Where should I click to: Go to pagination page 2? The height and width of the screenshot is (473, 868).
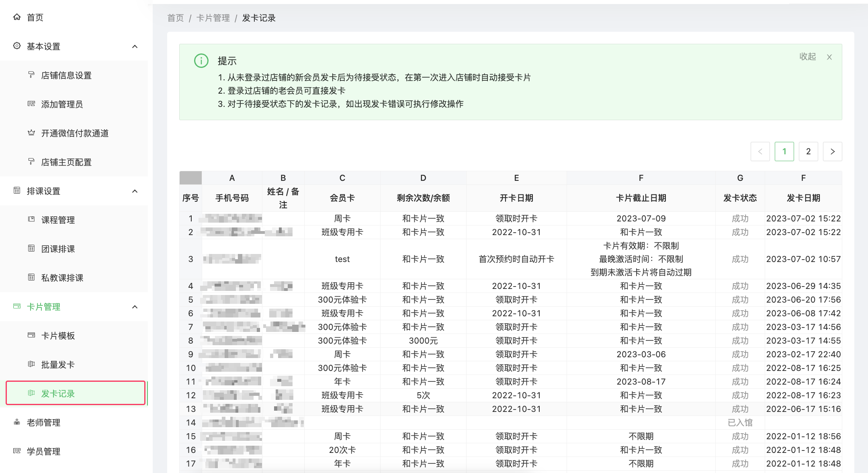[x=809, y=152]
